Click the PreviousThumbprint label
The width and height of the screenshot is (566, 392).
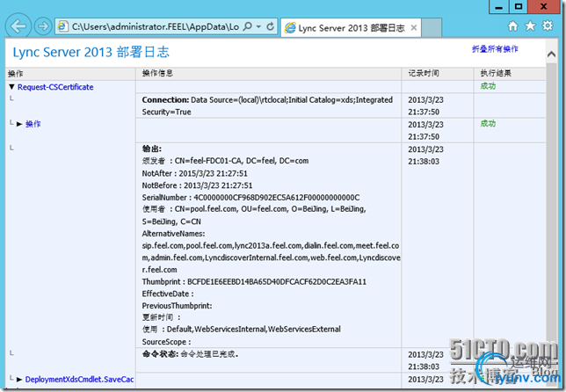(178, 306)
